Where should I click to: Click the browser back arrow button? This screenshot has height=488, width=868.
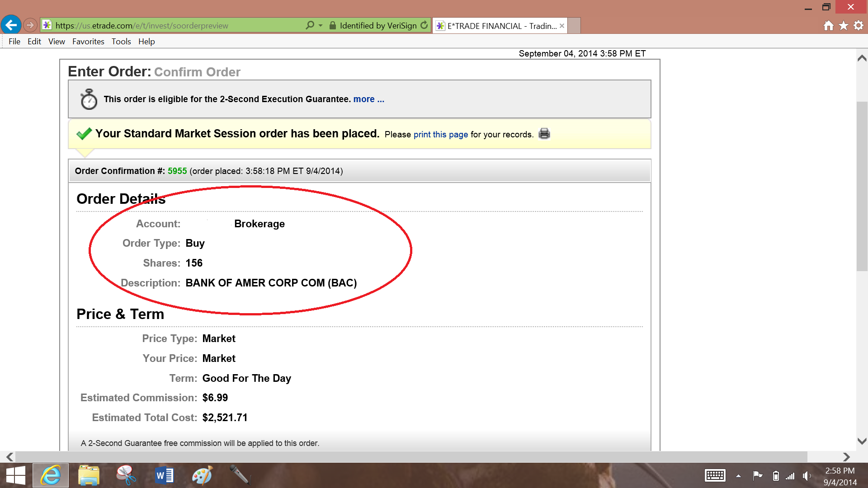[x=11, y=25]
